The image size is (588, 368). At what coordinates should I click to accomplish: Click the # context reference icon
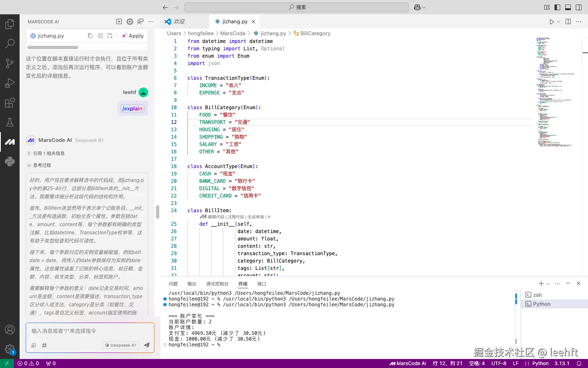point(44,345)
